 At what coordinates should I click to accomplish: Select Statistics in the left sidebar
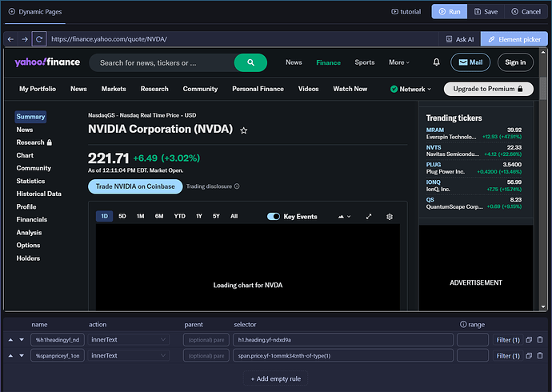coord(30,182)
